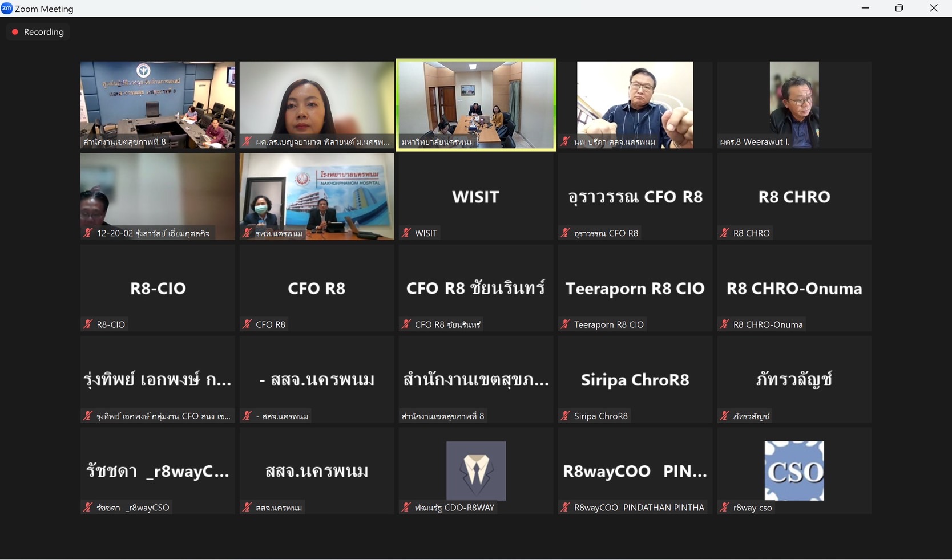Click the อุราวรรณ CFO R8 name label

606,233
